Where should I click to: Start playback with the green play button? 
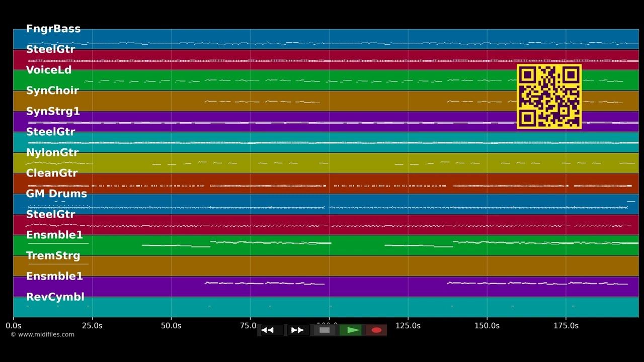[351, 330]
